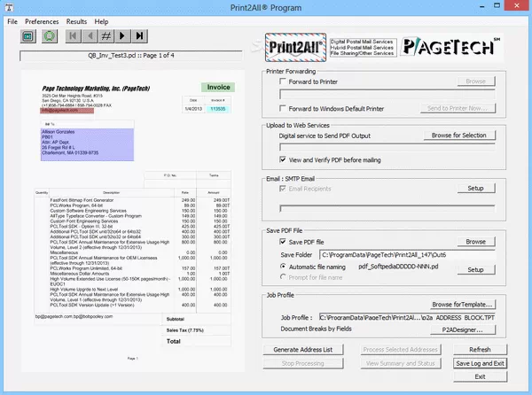Click View Summary and Status button
532x395 pixels.
401,363
